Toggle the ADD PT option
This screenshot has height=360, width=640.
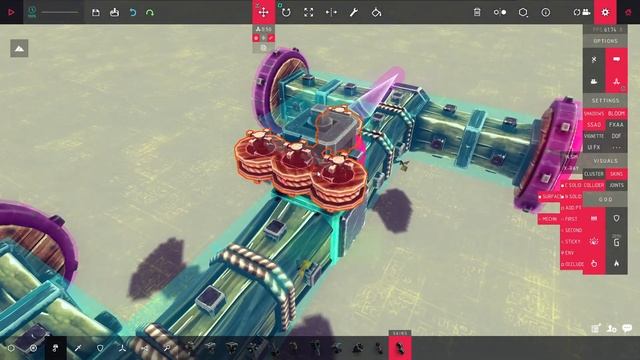pos(571,208)
